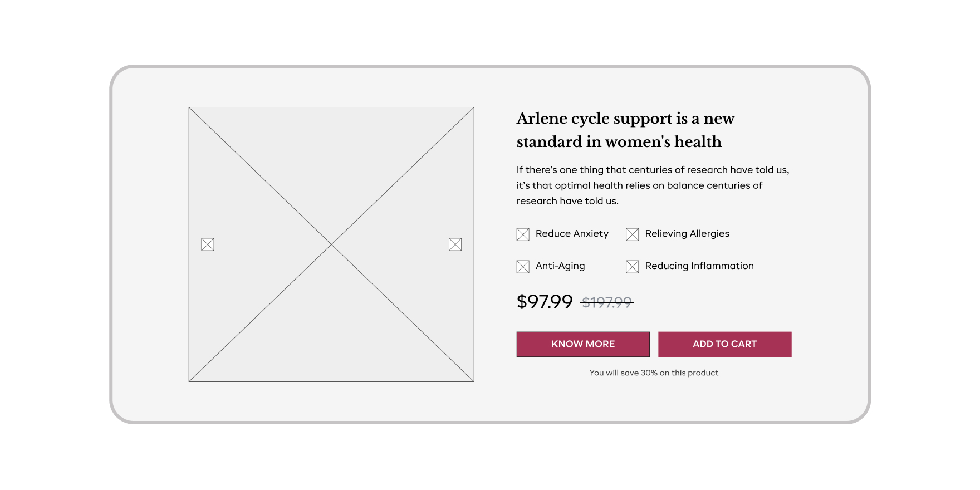Select the Reduce Anxiety label text
The height and width of the screenshot is (490, 980).
(x=572, y=234)
